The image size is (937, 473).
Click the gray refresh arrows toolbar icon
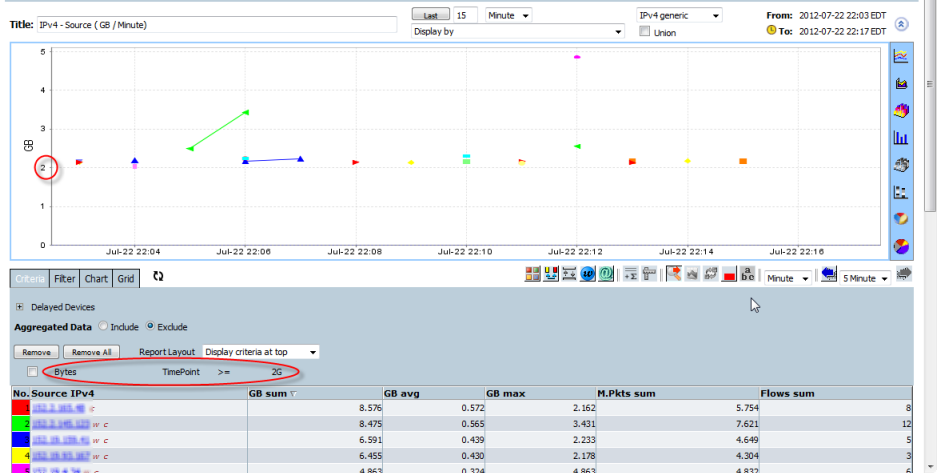click(711, 274)
